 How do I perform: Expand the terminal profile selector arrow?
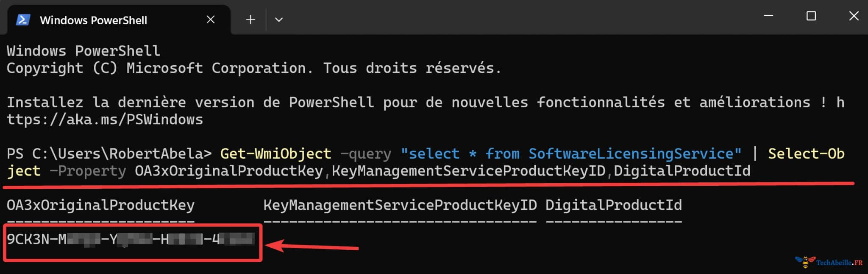tap(279, 19)
